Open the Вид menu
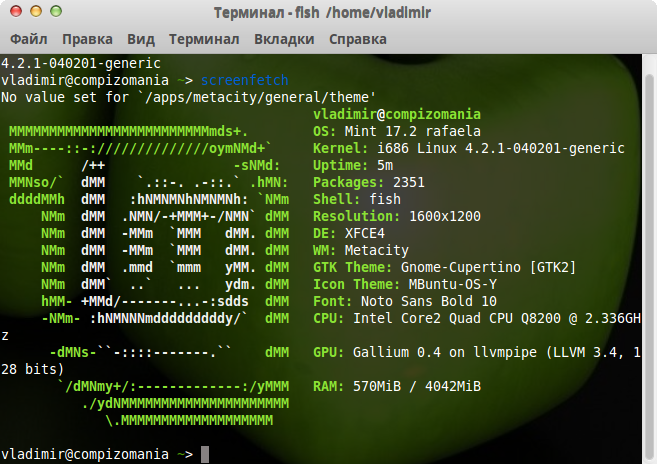This screenshot has width=657, height=464. (141, 39)
